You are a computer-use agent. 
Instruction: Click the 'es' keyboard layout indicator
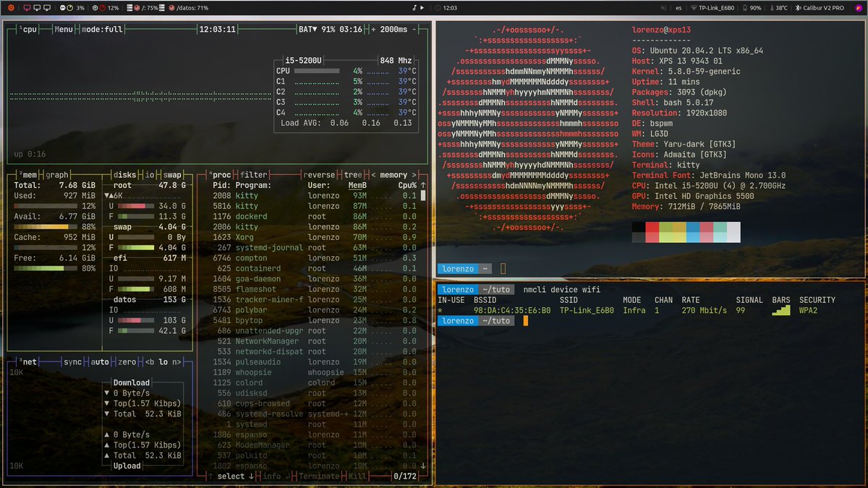tap(678, 8)
